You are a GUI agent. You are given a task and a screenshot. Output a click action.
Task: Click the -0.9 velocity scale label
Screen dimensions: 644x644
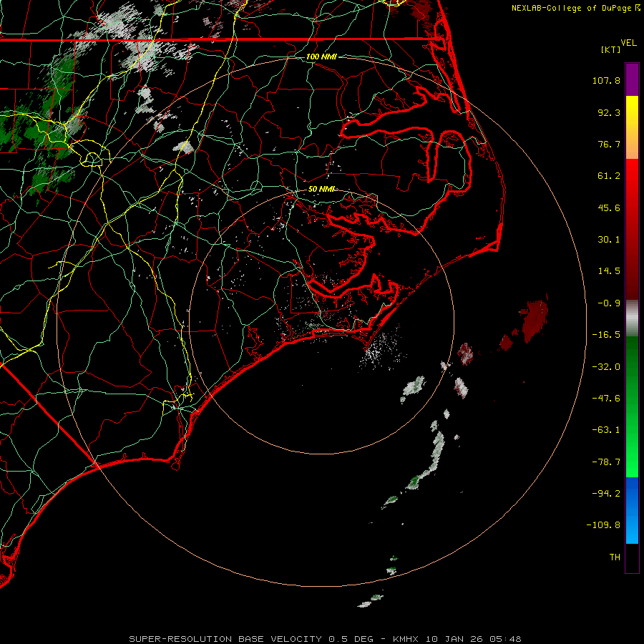pyautogui.click(x=609, y=303)
